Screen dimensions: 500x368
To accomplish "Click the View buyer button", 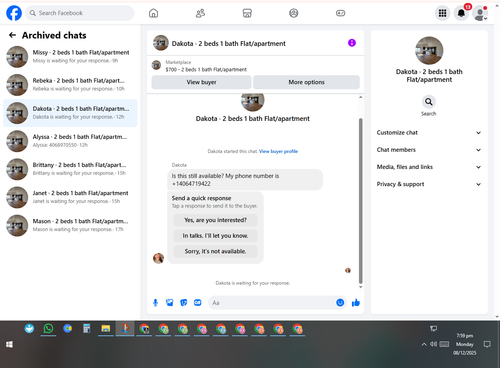I will (201, 82).
